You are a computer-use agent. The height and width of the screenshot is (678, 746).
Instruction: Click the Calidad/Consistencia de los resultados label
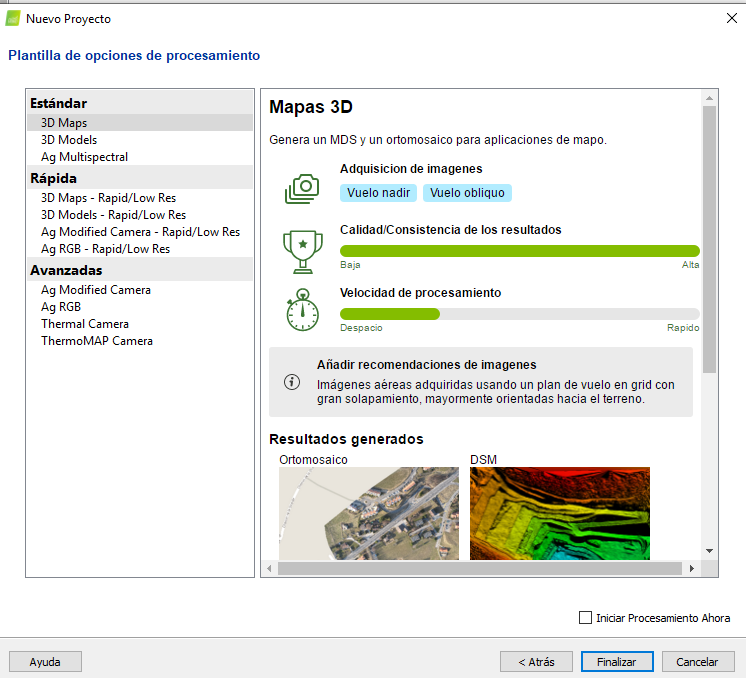pos(451,230)
